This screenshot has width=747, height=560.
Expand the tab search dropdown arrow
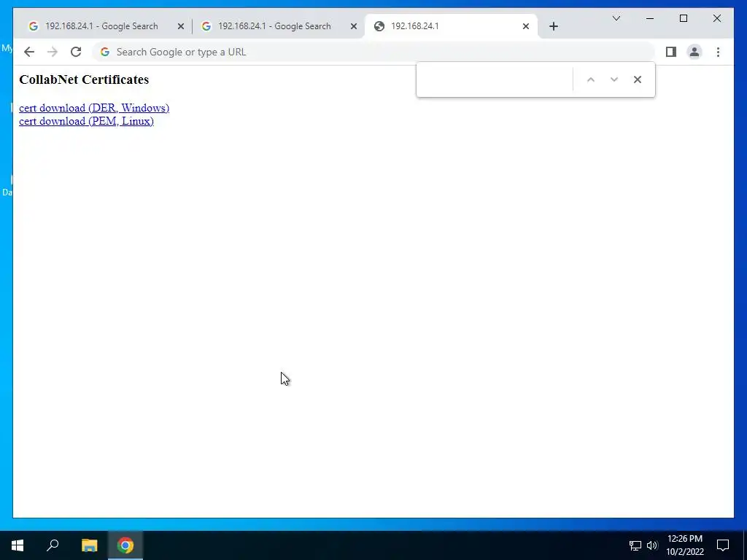click(616, 18)
